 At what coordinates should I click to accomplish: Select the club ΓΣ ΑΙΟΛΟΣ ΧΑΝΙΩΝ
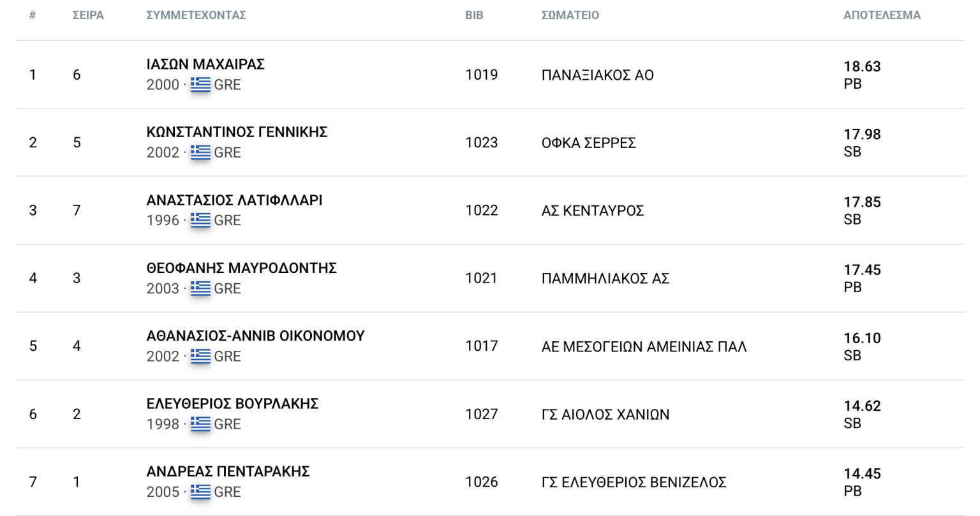pyautogui.click(x=605, y=415)
